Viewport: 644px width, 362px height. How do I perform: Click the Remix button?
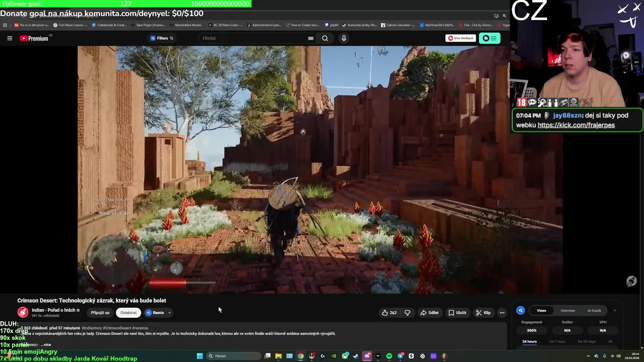[155, 313]
